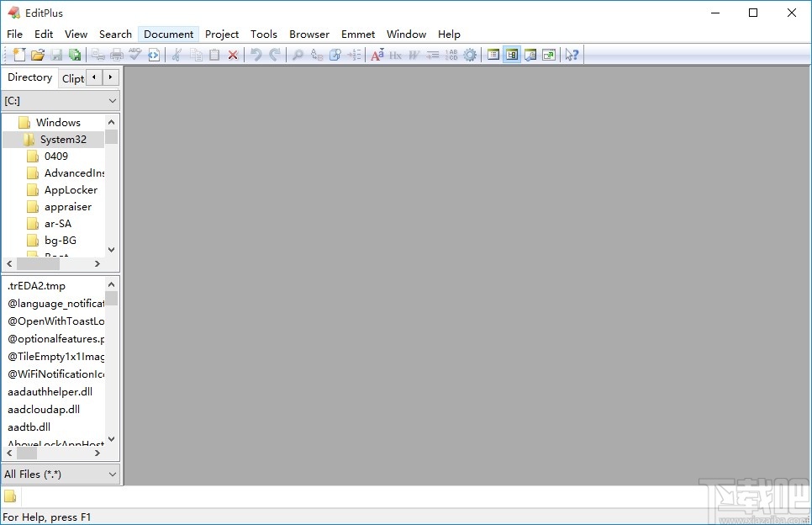
Task: Click the Set Font icon
Action: 377,55
